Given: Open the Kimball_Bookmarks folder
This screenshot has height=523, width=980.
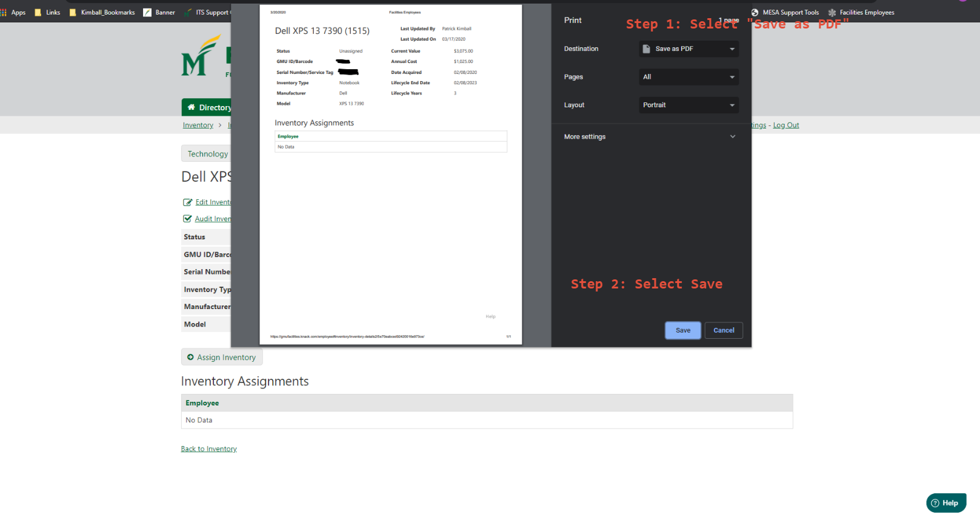Looking at the screenshot, I should (x=102, y=12).
